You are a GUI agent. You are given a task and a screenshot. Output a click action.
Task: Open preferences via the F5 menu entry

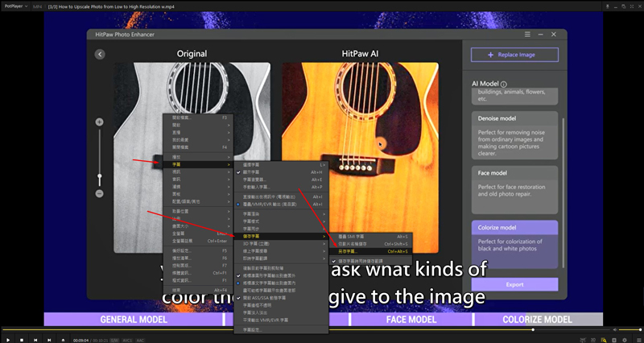click(198, 250)
